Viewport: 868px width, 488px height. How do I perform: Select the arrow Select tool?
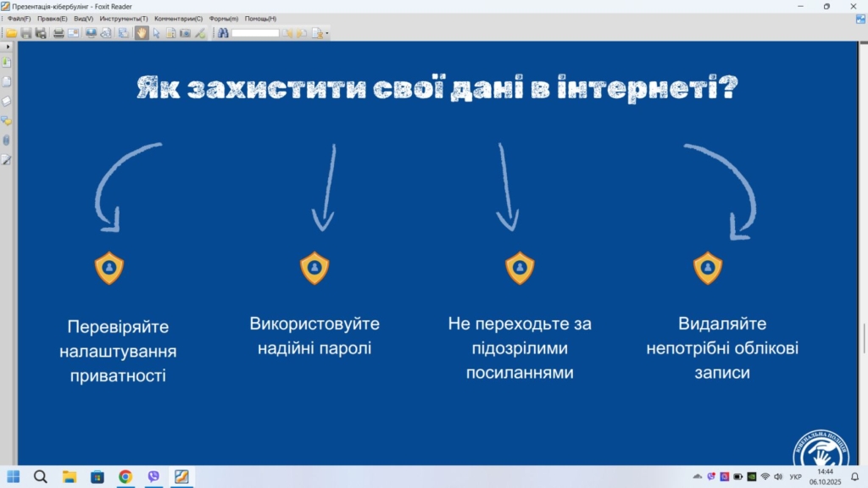tap(156, 33)
